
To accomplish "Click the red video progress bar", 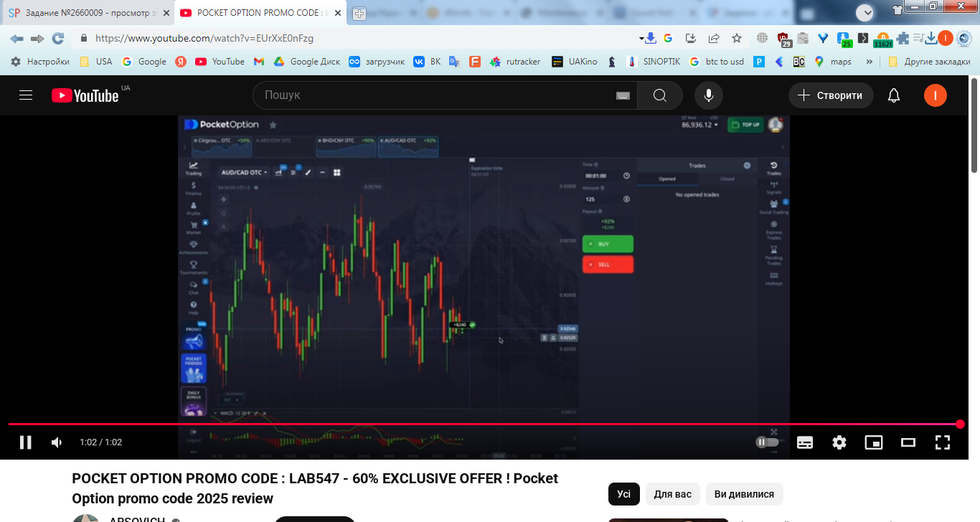I will [x=484, y=424].
